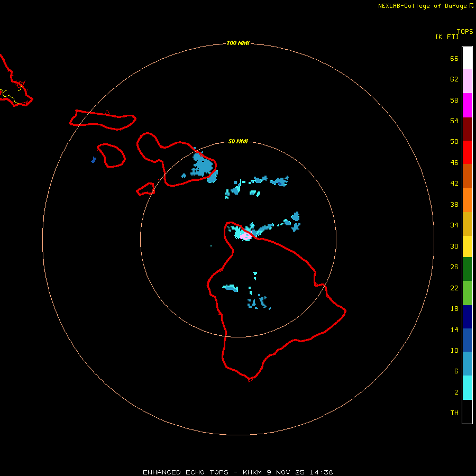Click the TH threshold legend label

(x=454, y=413)
